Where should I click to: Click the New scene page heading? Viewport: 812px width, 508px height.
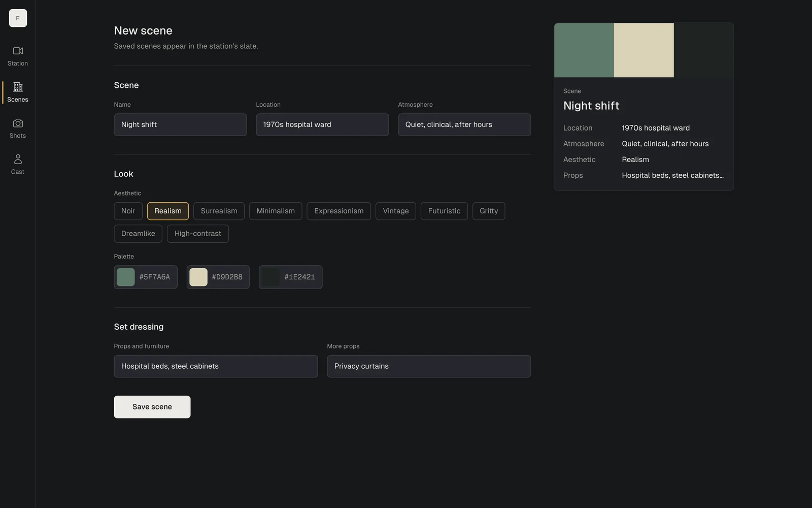143,30
